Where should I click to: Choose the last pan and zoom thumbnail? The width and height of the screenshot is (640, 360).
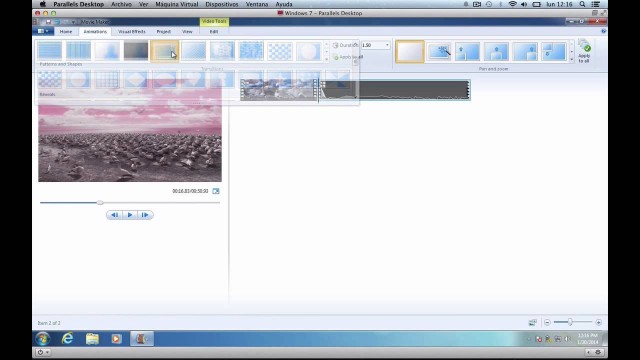point(554,52)
